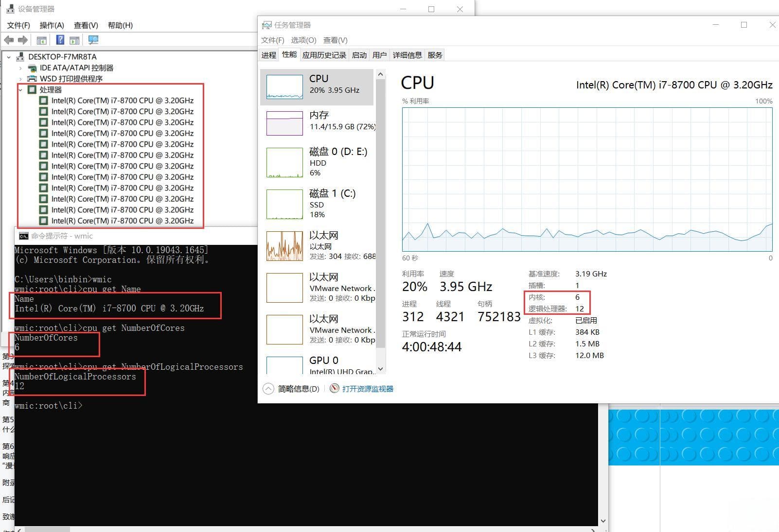Click the 内核 value 6
This screenshot has height=532, width=779.
click(578, 297)
